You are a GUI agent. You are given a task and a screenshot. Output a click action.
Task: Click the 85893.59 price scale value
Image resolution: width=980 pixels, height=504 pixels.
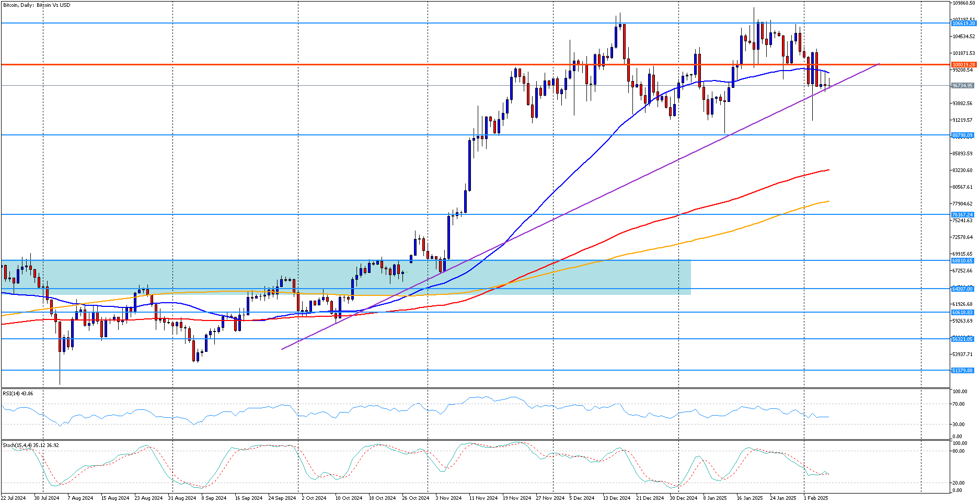[x=962, y=154]
